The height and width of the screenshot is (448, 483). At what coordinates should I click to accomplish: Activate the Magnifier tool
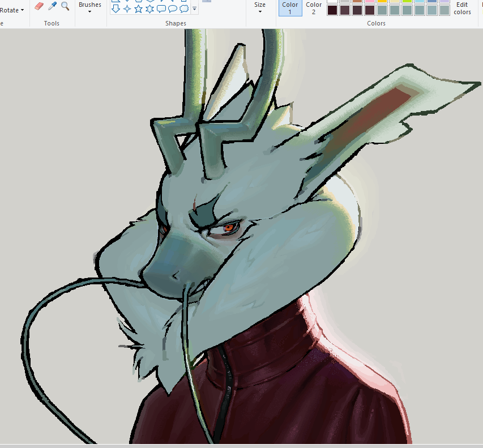[65, 6]
